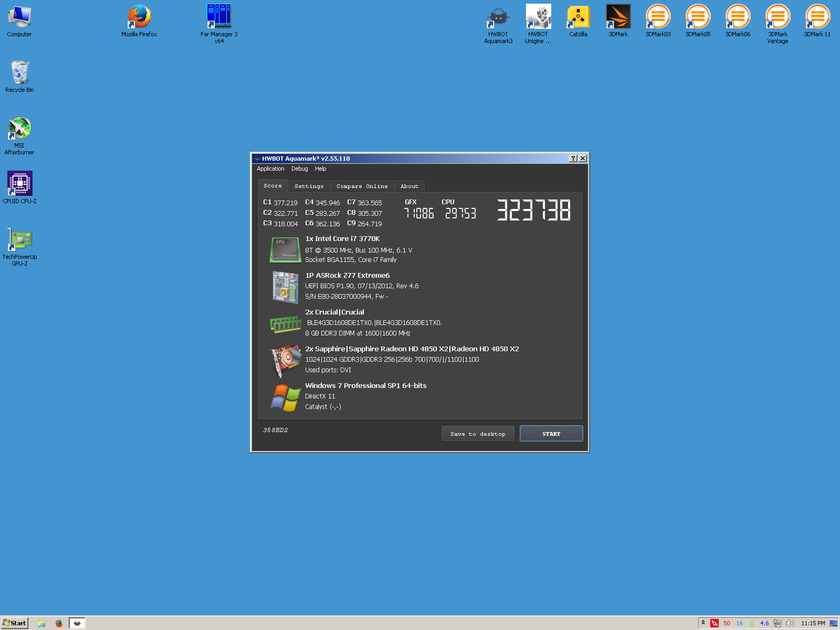The width and height of the screenshot is (840, 630).
Task: Open the Computer desktop icon
Action: point(19,21)
